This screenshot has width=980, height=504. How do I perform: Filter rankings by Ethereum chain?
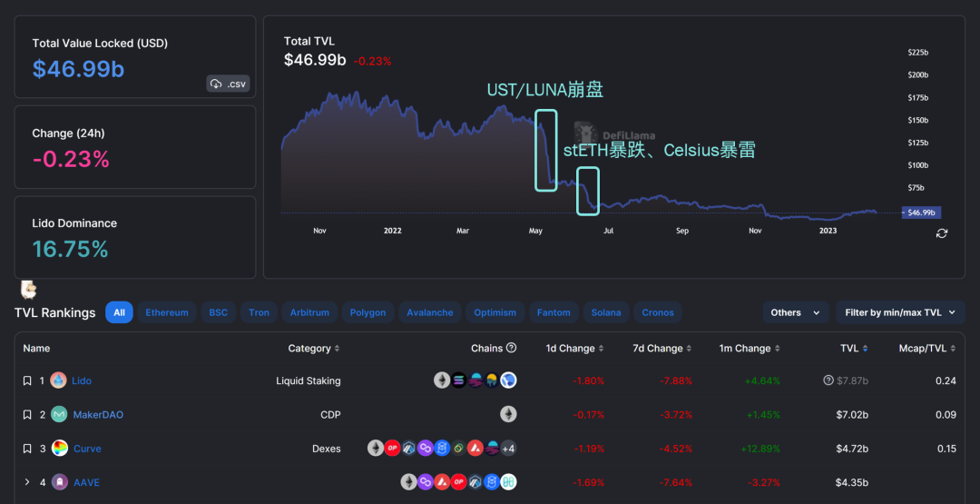167,312
